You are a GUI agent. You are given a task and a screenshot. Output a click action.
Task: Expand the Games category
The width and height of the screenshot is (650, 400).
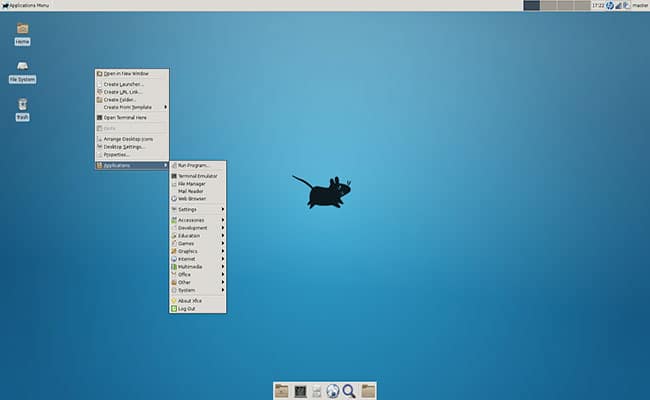pos(198,244)
